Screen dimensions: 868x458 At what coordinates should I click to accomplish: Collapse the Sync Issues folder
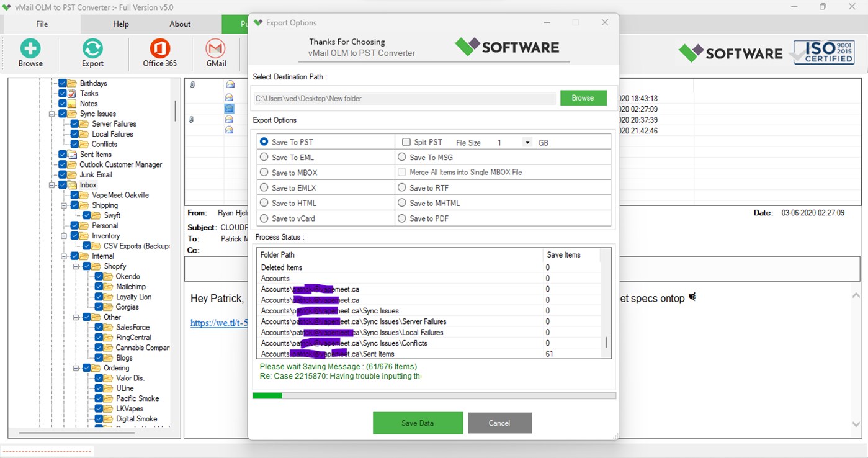(x=53, y=114)
